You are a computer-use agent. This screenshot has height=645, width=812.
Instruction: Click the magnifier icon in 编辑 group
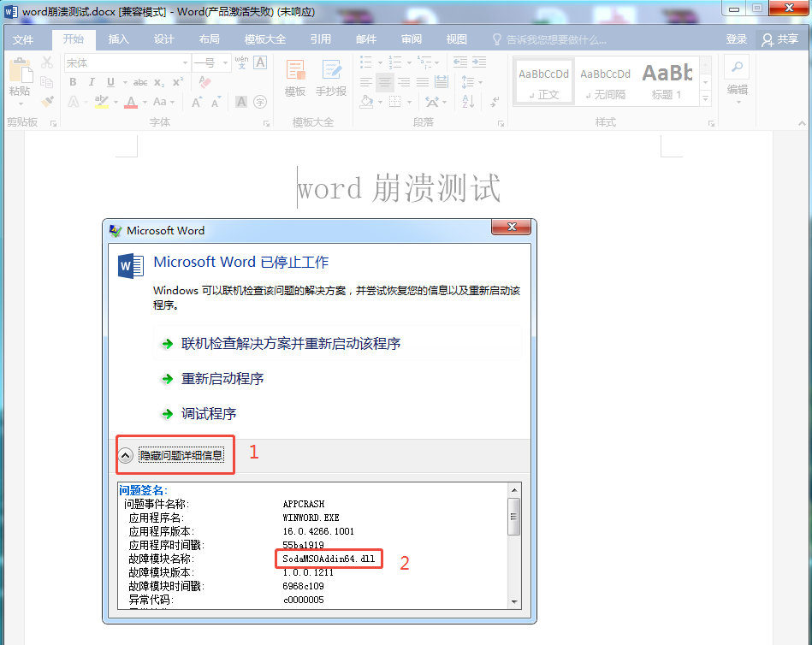tap(737, 67)
